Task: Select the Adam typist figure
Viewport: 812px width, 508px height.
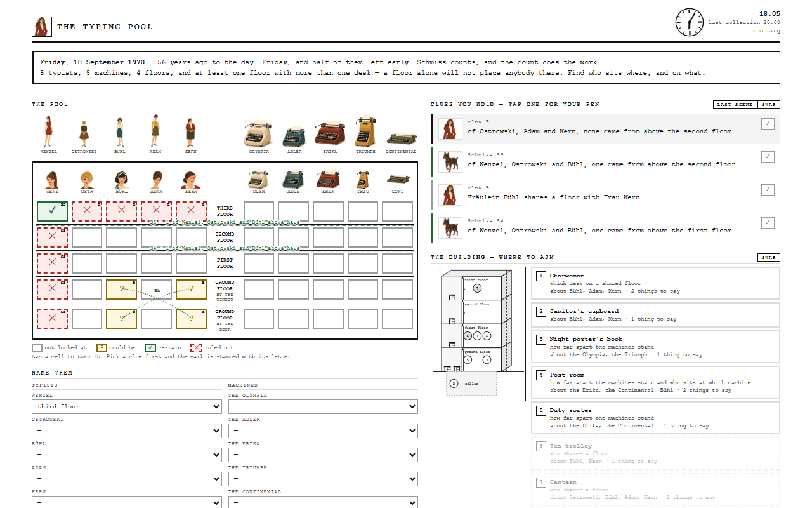Action: 155,131
